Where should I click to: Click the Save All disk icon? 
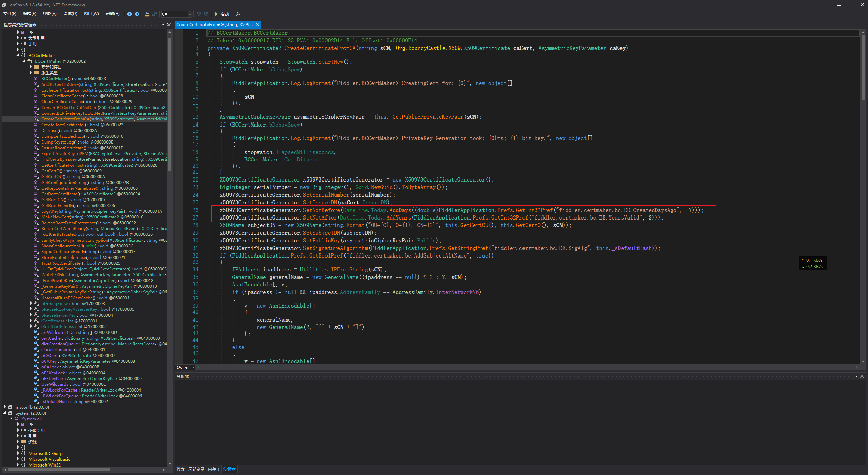155,14
